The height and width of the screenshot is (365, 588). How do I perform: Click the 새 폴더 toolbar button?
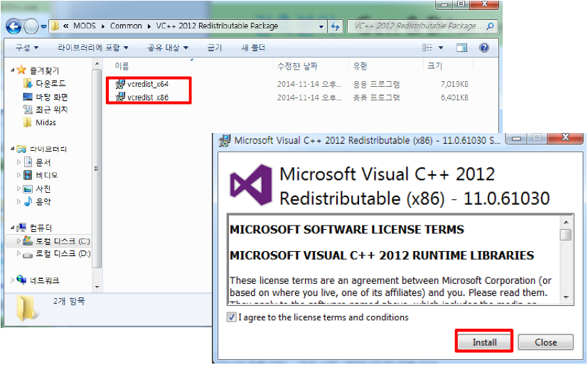pyautogui.click(x=253, y=48)
